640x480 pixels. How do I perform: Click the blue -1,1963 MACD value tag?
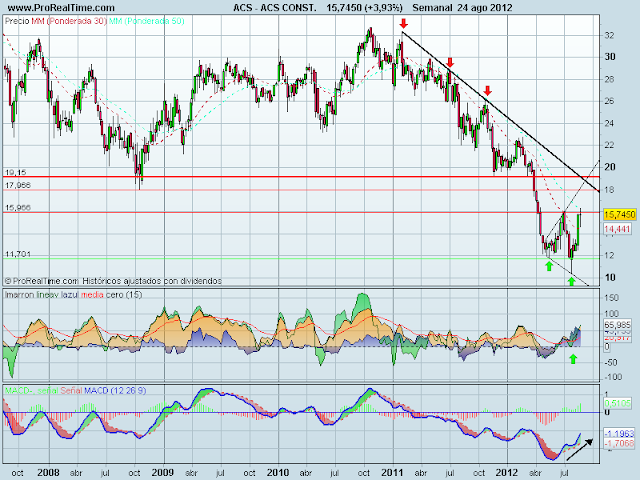(x=619, y=433)
